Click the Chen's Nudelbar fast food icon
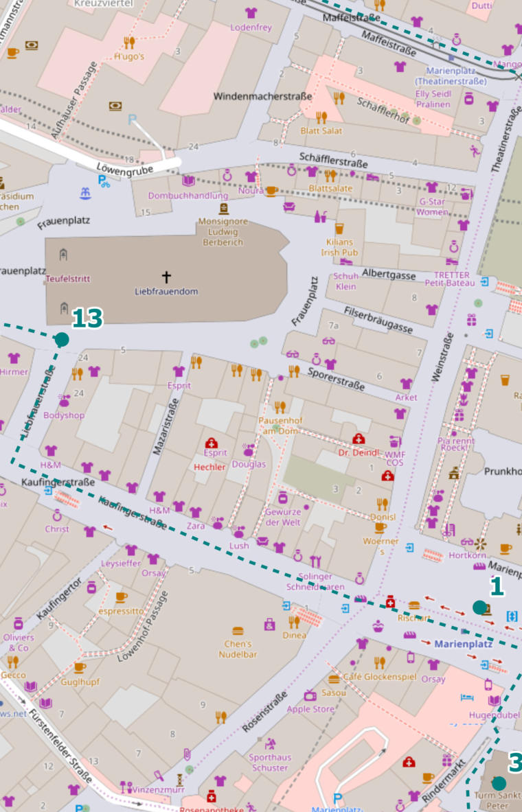 click(x=238, y=631)
